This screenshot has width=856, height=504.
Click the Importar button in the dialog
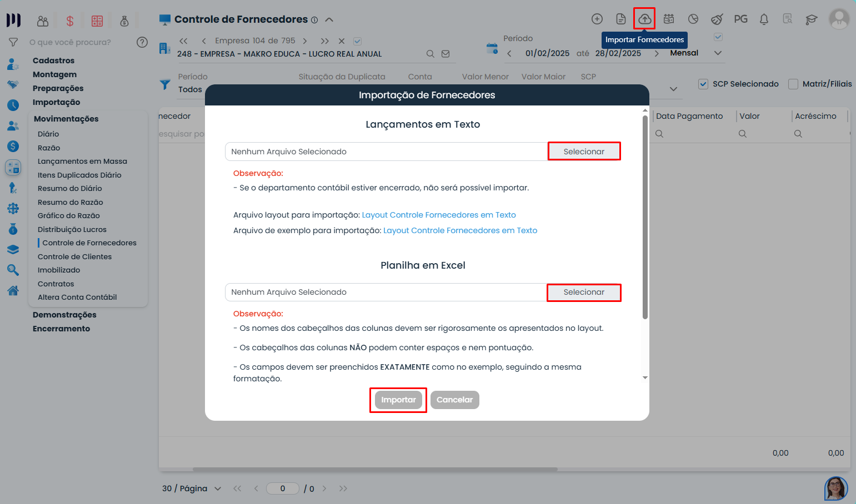pos(398,400)
